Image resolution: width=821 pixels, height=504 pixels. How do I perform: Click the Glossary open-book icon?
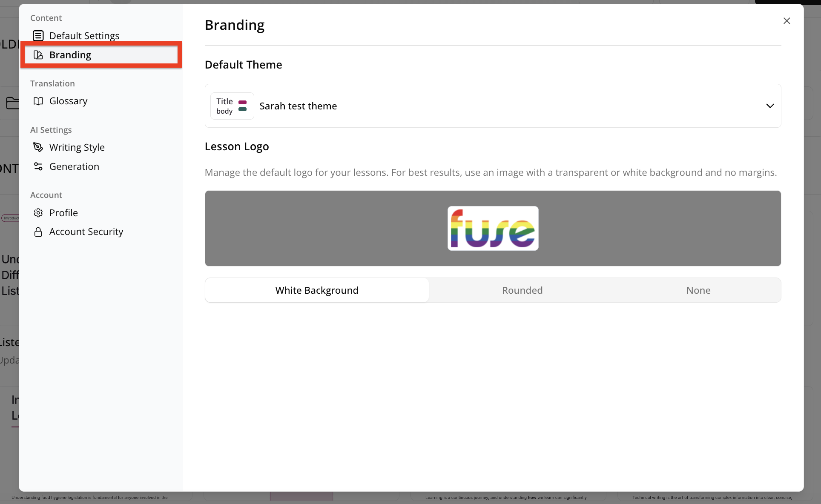[x=38, y=101]
